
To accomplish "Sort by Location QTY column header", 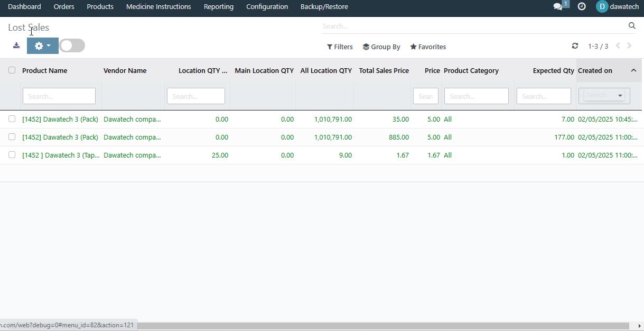I will pyautogui.click(x=203, y=70).
